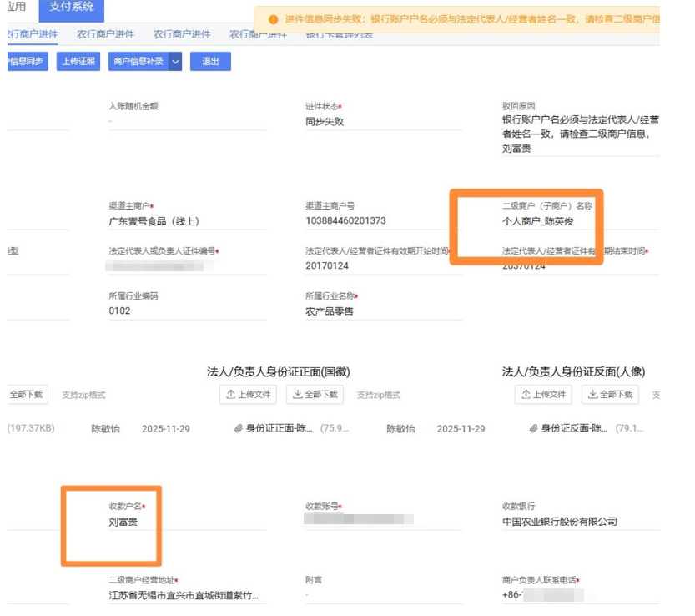Click the 二级商户名称 field 个人商户_陈英俊
The height and width of the screenshot is (616, 695).
click(x=537, y=221)
